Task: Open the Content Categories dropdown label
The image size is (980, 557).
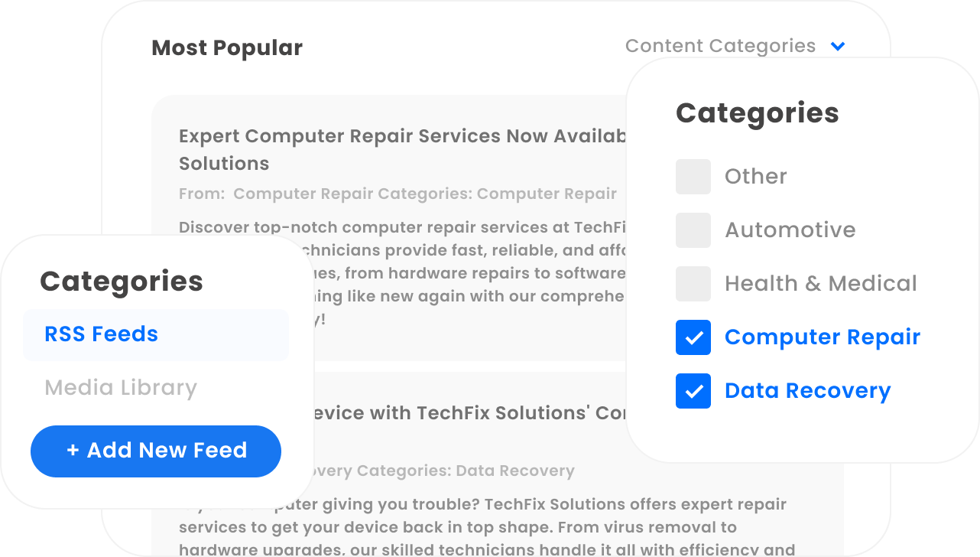Action: pos(720,46)
